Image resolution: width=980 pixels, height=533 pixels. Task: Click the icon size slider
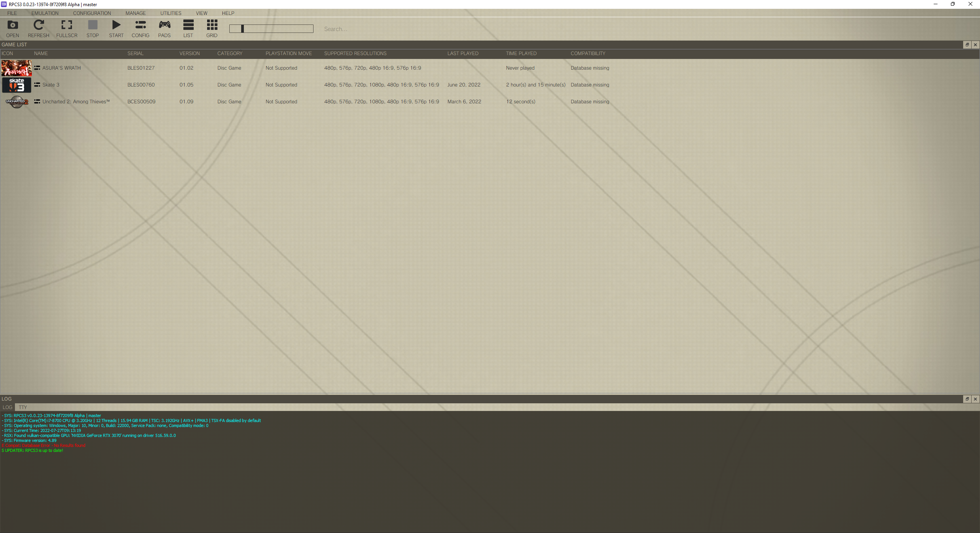(243, 28)
